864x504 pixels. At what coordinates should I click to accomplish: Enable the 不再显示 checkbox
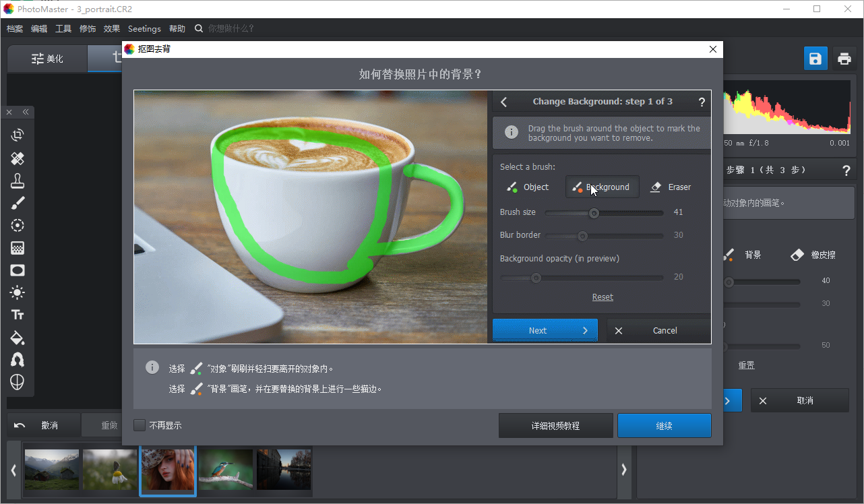click(139, 425)
